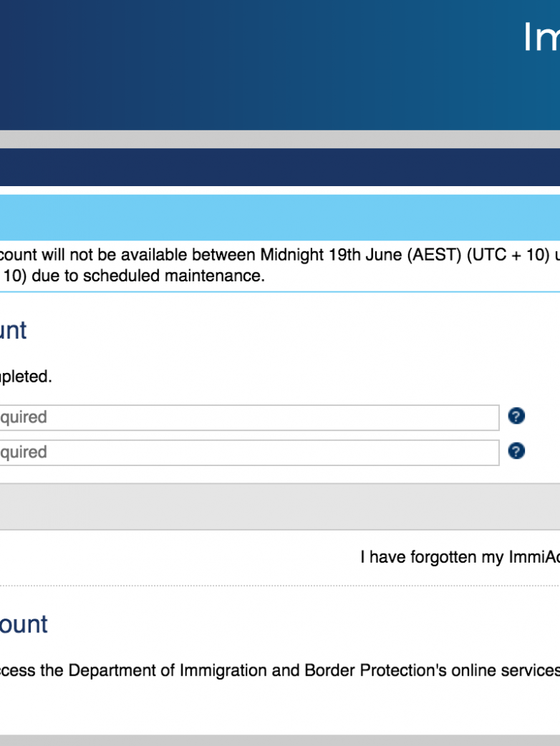
Task: Click the create account heading ending in 'ount'
Action: [x=24, y=624]
